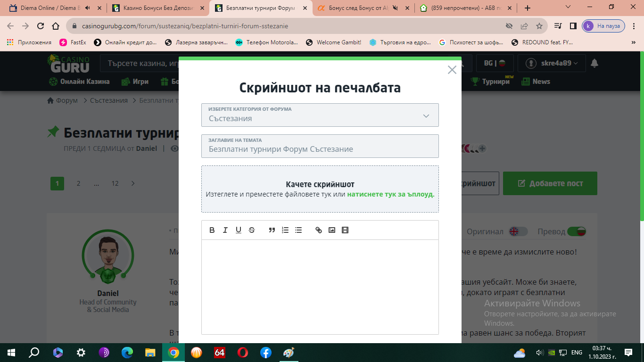Insert a hyperlink in the editor

318,230
